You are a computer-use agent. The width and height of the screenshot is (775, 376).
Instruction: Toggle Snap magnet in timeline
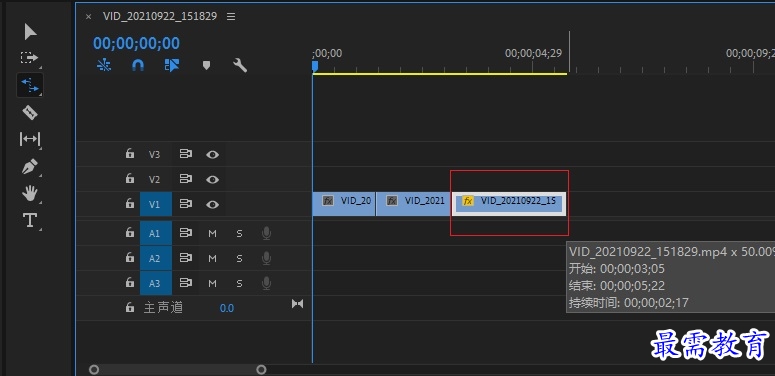138,65
